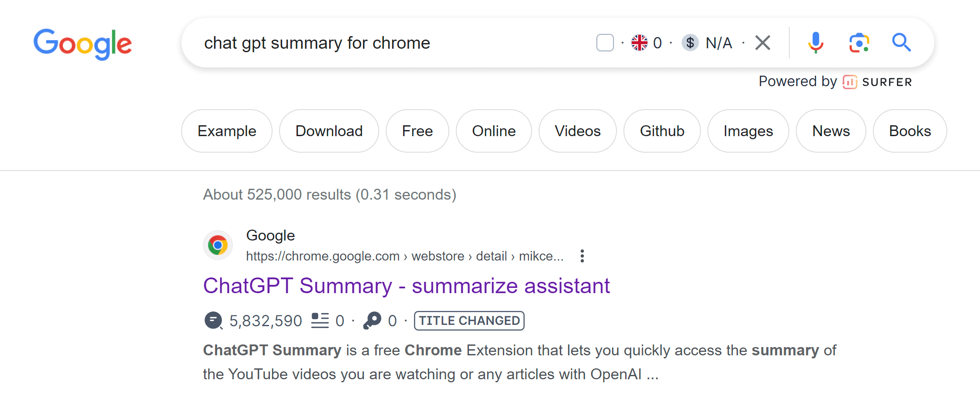Click the voice search microphone icon

click(815, 43)
